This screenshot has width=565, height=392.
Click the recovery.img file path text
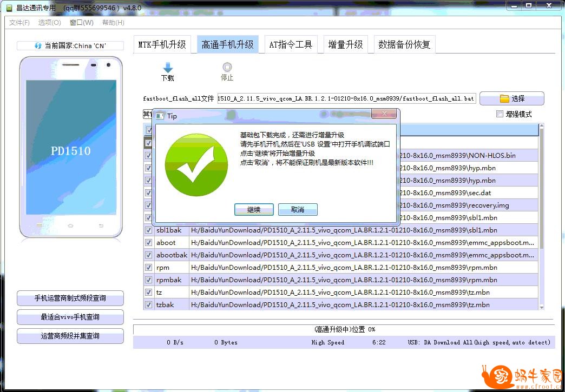[x=455, y=205]
